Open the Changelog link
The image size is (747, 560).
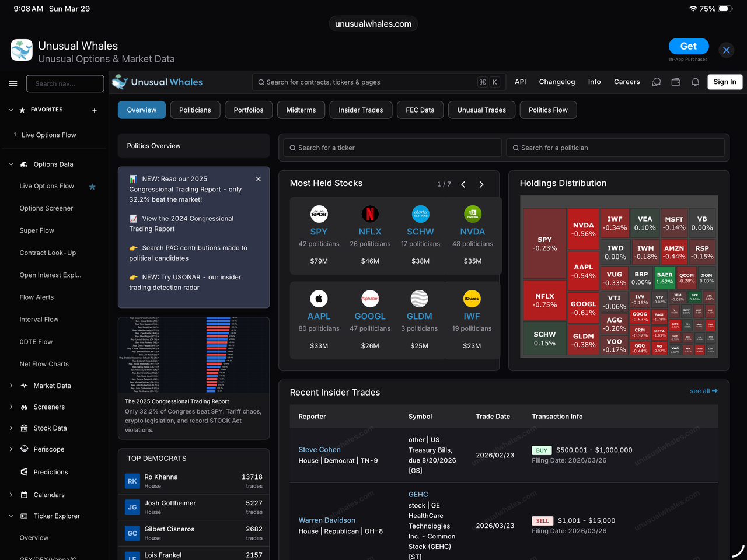(557, 82)
